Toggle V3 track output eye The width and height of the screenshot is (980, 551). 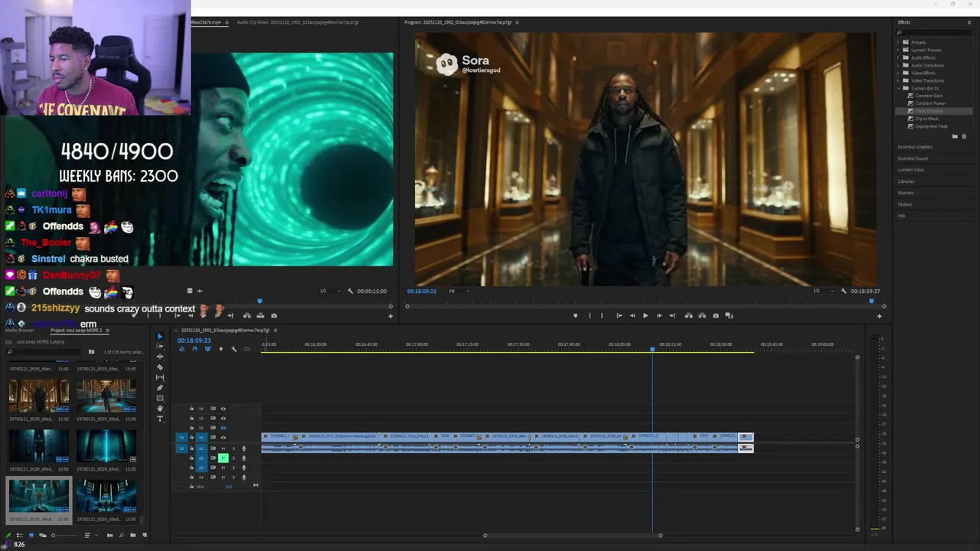[223, 418]
